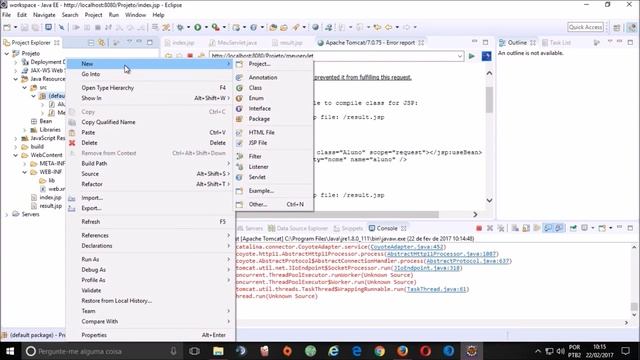Open the Window menu
Screen dimensions: 640x360
tap(136, 15)
